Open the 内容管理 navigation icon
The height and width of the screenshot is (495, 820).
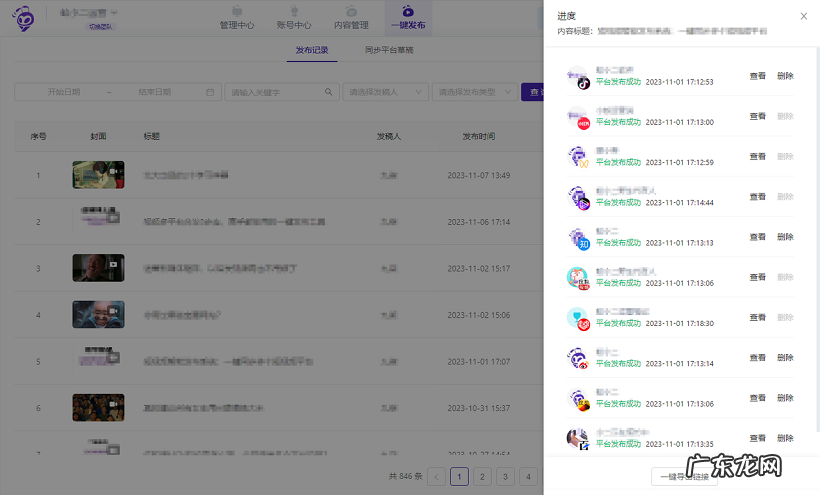pos(351,11)
